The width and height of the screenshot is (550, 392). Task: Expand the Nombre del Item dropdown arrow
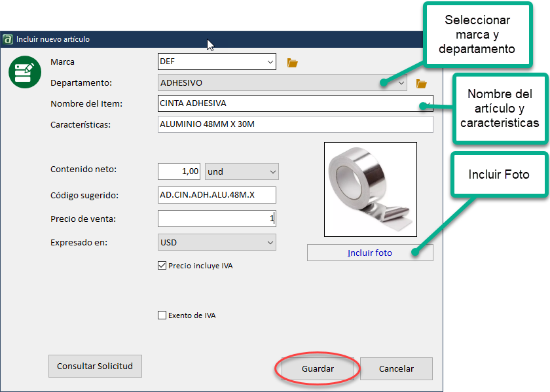(428, 103)
